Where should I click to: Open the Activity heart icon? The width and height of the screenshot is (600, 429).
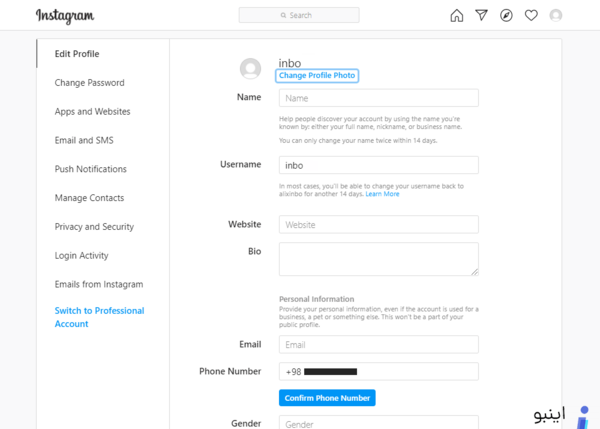[531, 15]
